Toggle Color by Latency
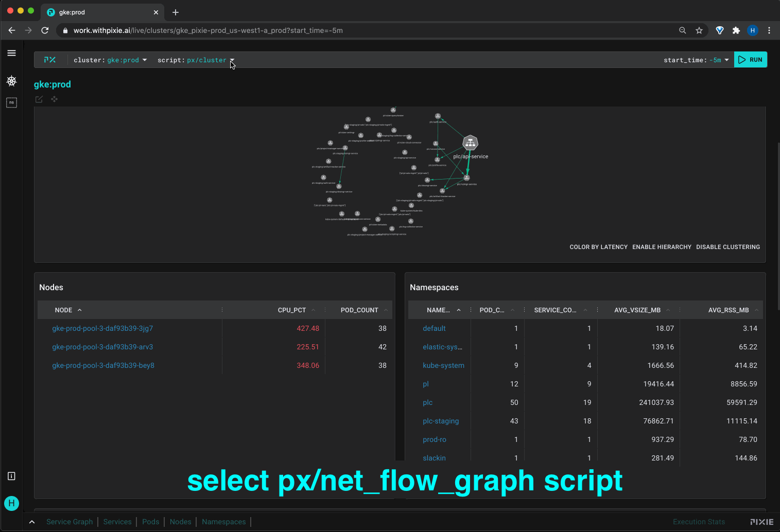 click(x=598, y=247)
